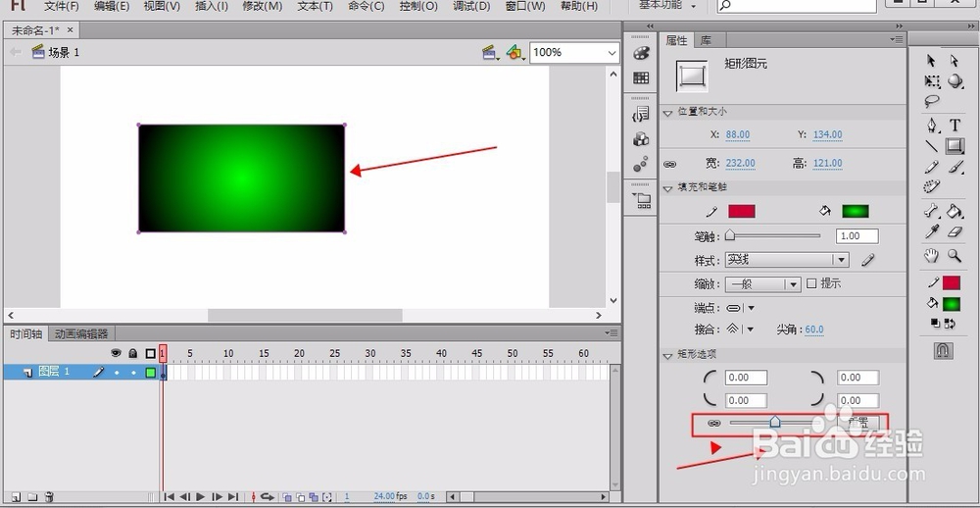Viewport: 980px width, 508px height.
Task: Toggle the loop playback button
Action: [268, 497]
